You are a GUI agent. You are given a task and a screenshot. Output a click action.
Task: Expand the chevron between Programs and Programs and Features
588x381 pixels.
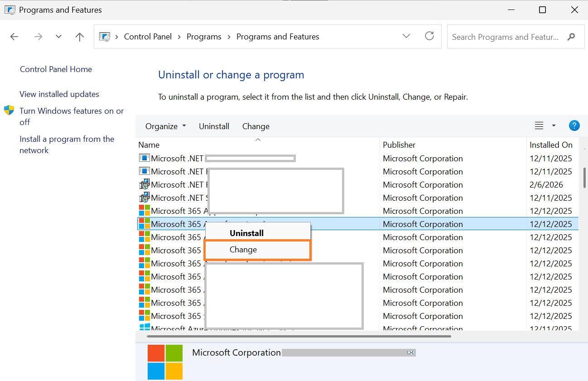click(x=229, y=37)
